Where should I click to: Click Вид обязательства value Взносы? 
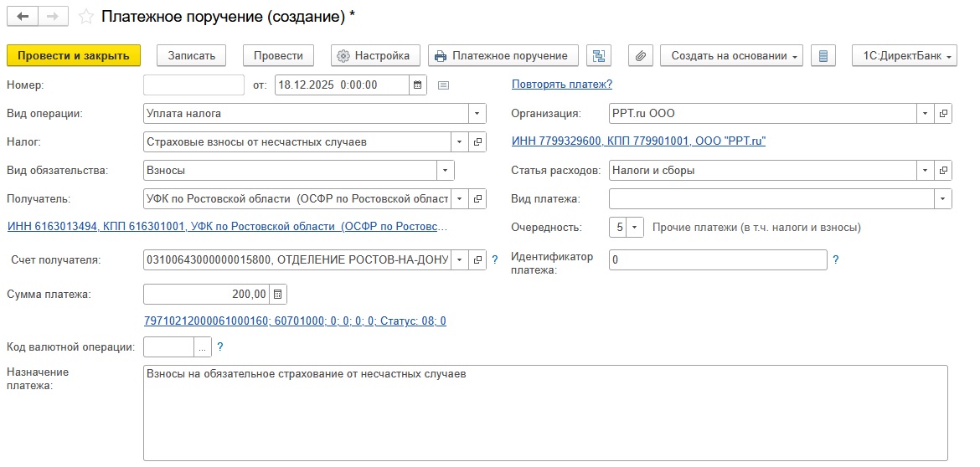click(x=291, y=170)
